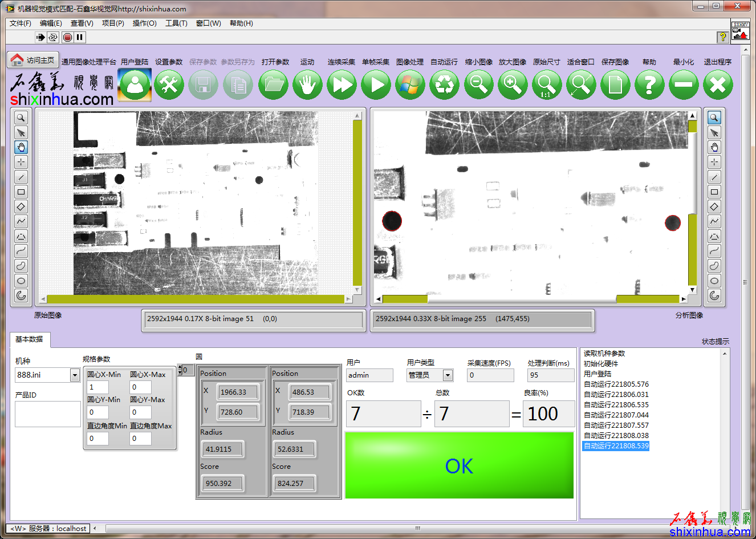Click the 放大图像 zoom-in magnifier icon

(513, 85)
